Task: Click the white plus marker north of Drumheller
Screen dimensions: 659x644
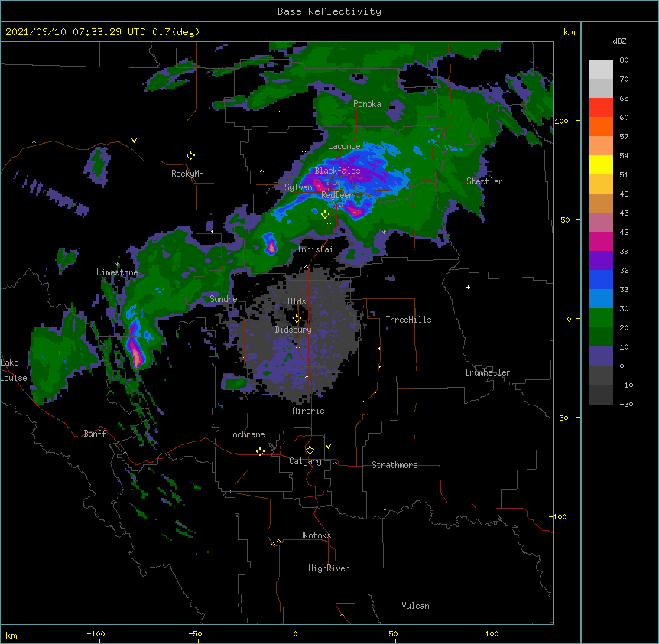Action: click(468, 287)
